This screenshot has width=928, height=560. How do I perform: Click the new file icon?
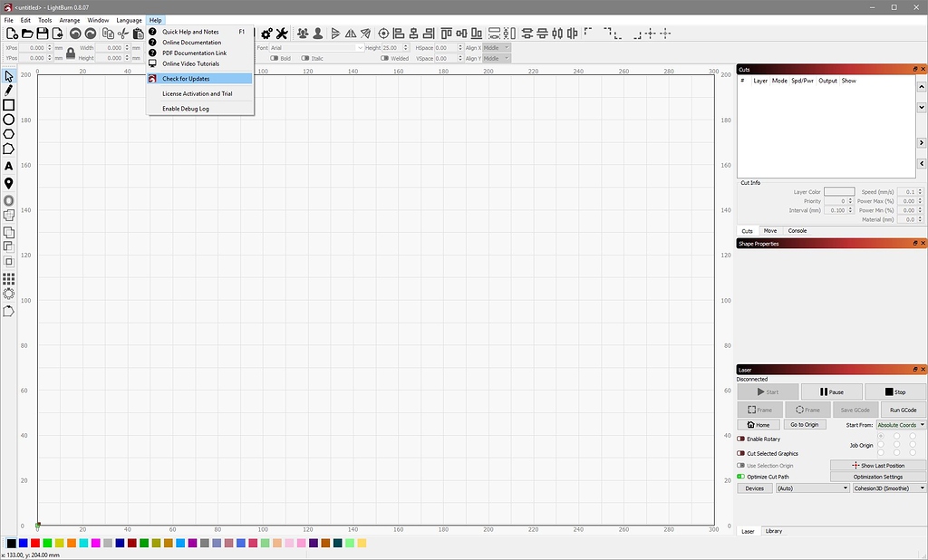pos(12,34)
